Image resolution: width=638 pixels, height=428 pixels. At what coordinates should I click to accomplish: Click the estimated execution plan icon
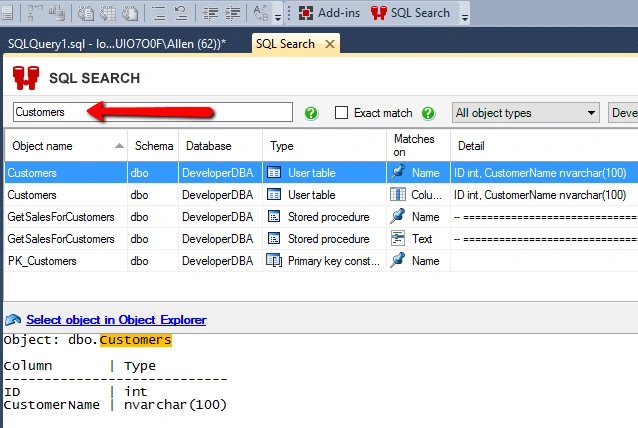point(35,13)
